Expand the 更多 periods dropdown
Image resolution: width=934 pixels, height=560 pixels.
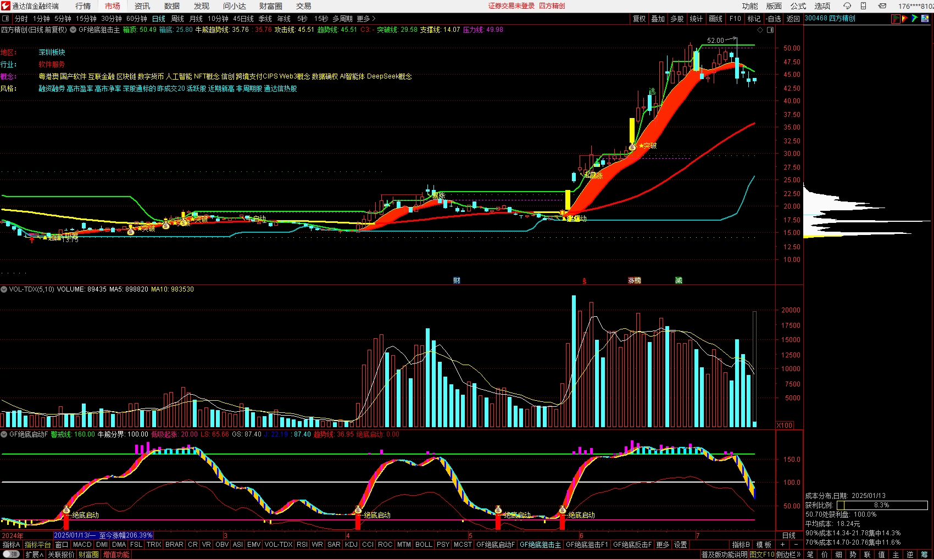[366, 19]
